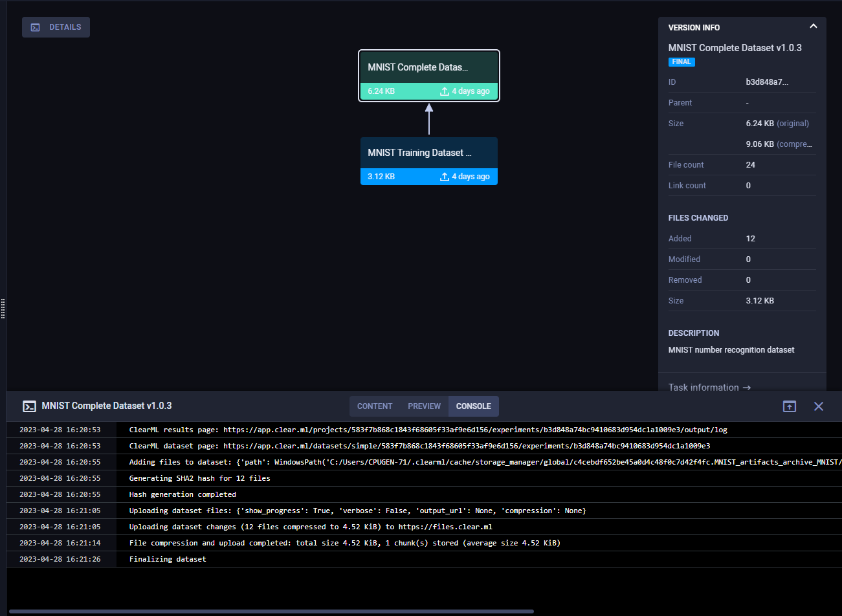Click console icon beside MNIST Complete Dataset v1.0.3

tap(29, 406)
